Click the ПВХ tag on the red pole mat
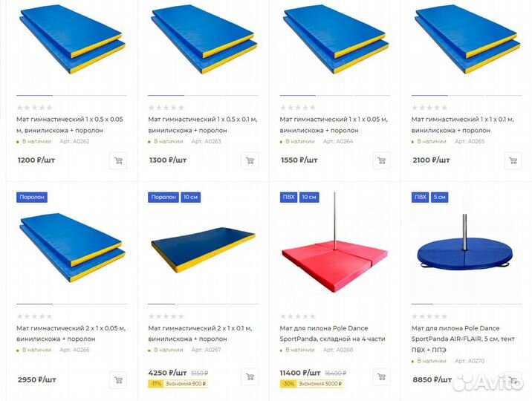Screen dimensions: 532x401 [x=288, y=197]
